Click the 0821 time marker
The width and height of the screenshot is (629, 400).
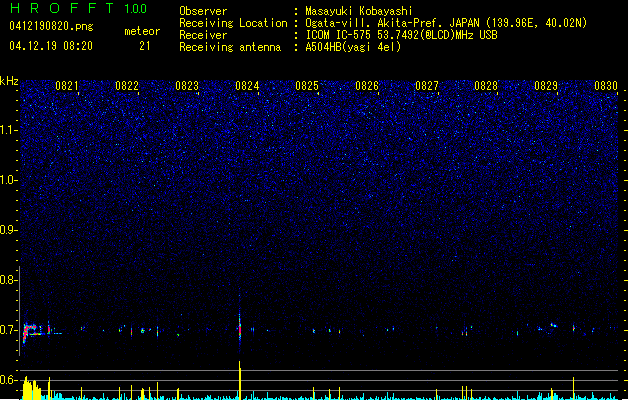[x=67, y=86]
